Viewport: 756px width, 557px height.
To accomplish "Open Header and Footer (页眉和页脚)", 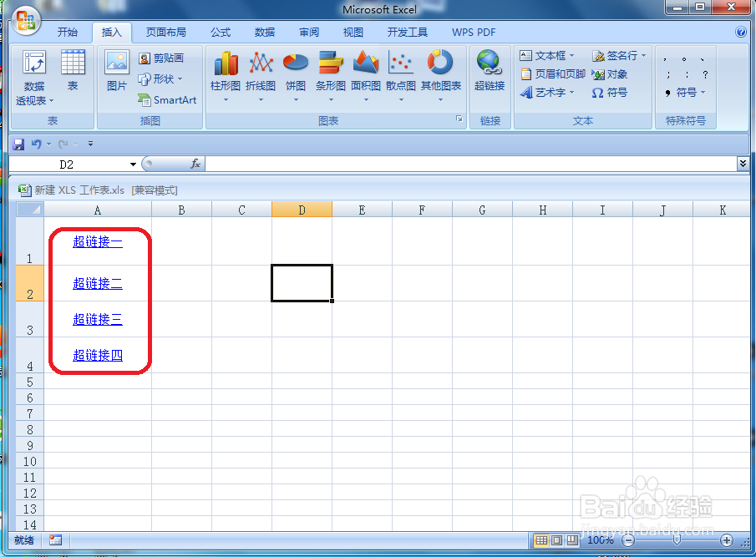I will coord(553,74).
